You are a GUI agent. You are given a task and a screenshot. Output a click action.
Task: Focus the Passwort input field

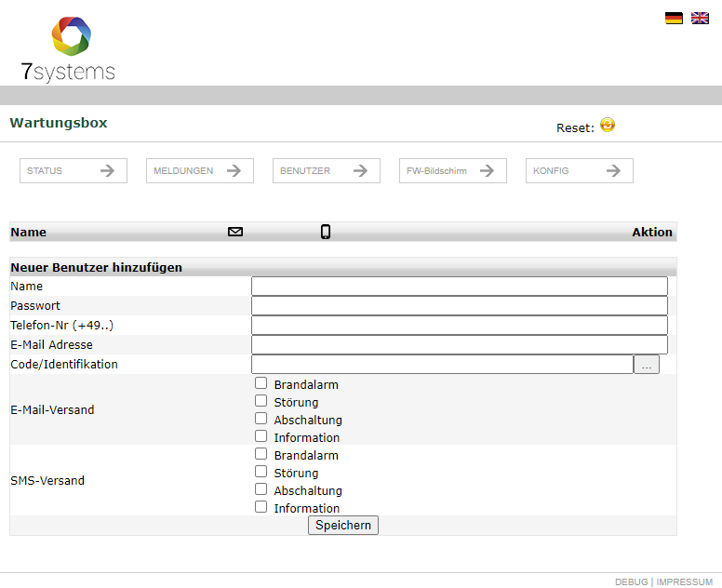tap(460, 306)
